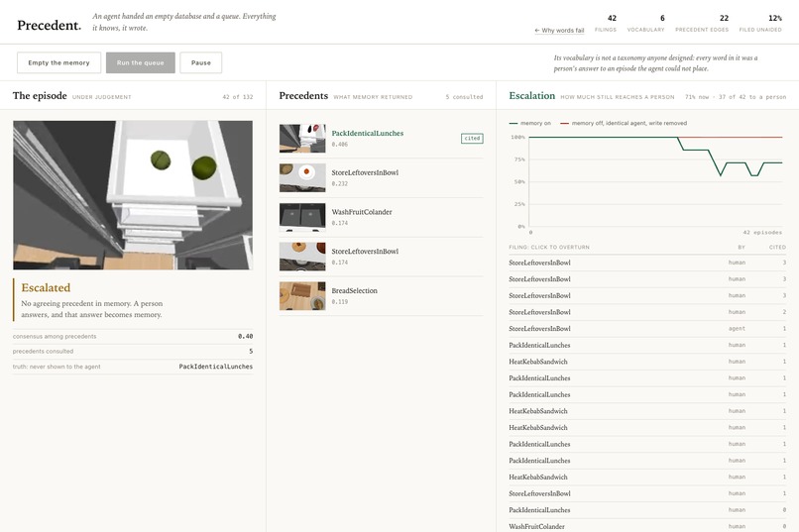This screenshot has height=532, width=799.
Task: Select the memory off legend entry
Action: tap(624, 123)
